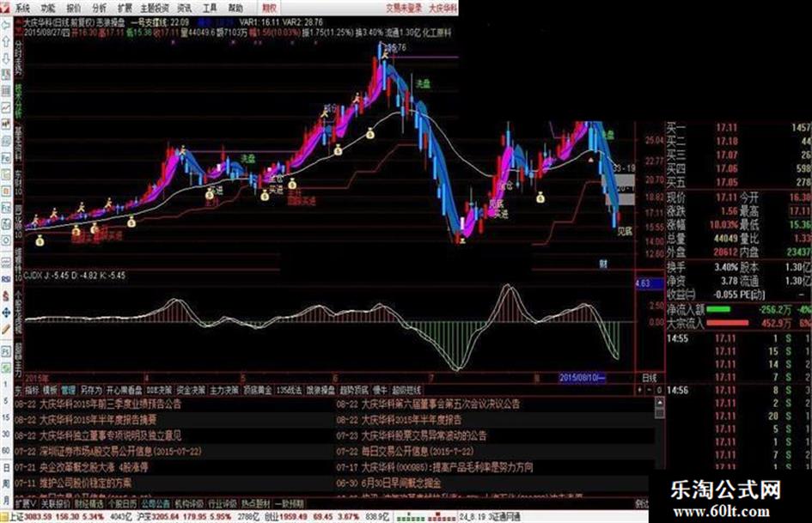The image size is (812, 523).
Task: Open the 帮助 menu
Action: 235,8
